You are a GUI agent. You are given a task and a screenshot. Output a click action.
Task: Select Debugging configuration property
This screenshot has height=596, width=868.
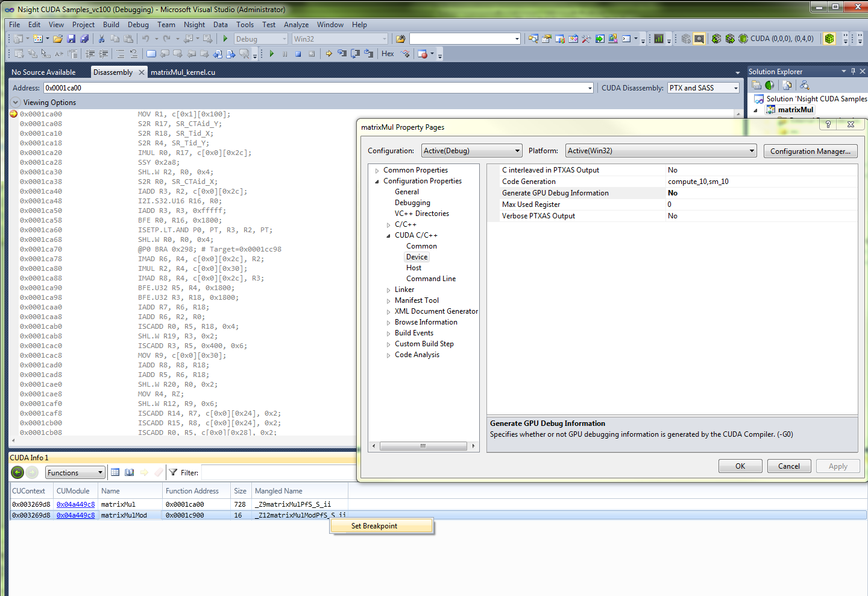412,203
